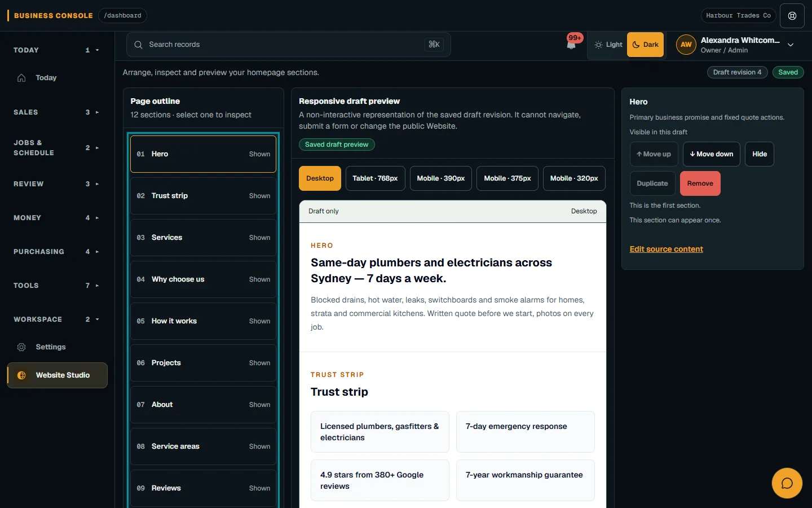The width and height of the screenshot is (812, 508).
Task: Expand the account menu chevron
Action: [x=791, y=45]
